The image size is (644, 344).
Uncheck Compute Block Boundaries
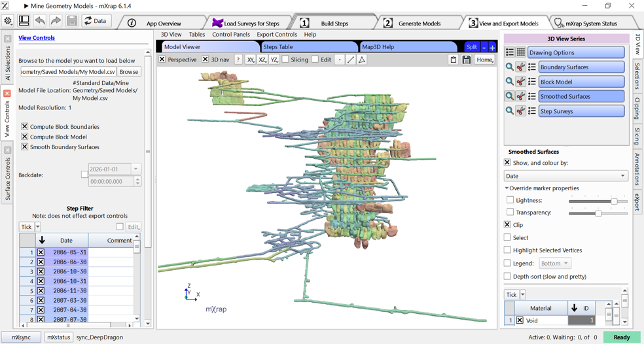[x=25, y=126]
